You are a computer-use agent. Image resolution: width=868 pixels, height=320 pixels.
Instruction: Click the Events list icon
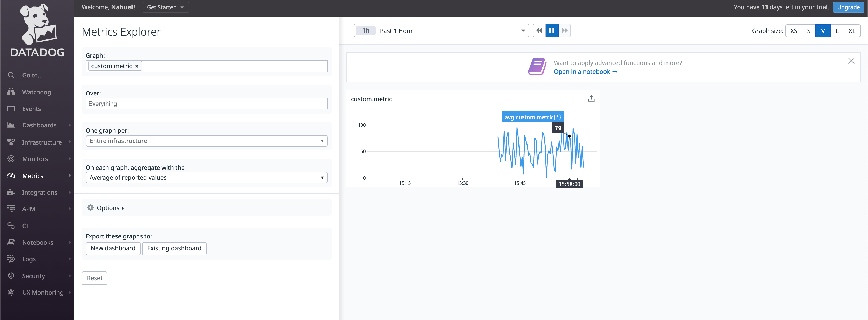tap(11, 108)
